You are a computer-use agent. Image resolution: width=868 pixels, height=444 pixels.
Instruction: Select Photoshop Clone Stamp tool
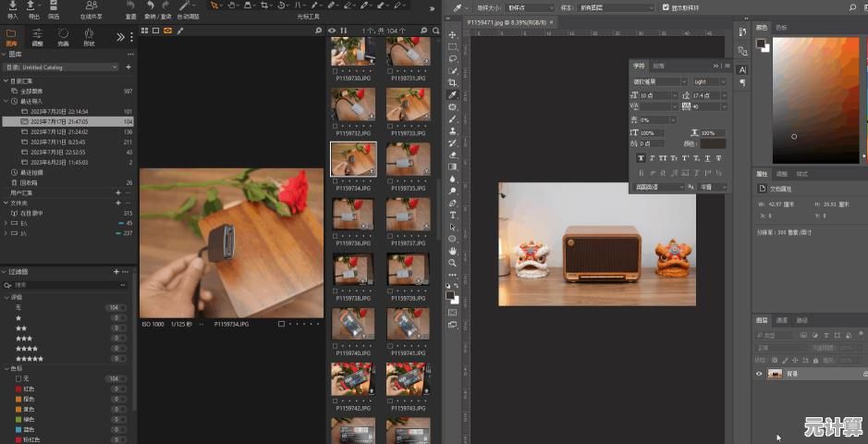click(x=453, y=131)
